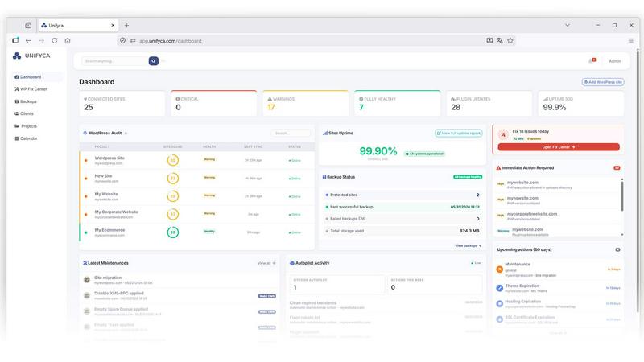Click View all in Latest Maintenances
Image resolution: width=644 pixels, height=362 pixels.
[x=266, y=263]
